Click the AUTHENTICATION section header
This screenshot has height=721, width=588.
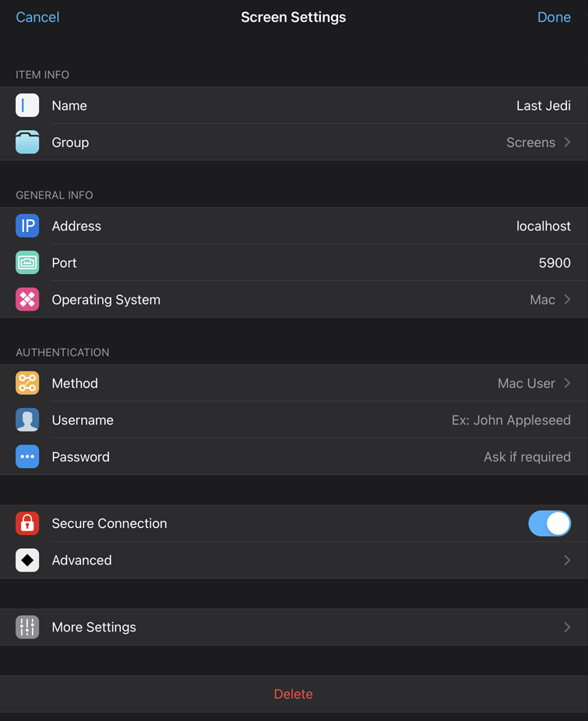point(62,352)
